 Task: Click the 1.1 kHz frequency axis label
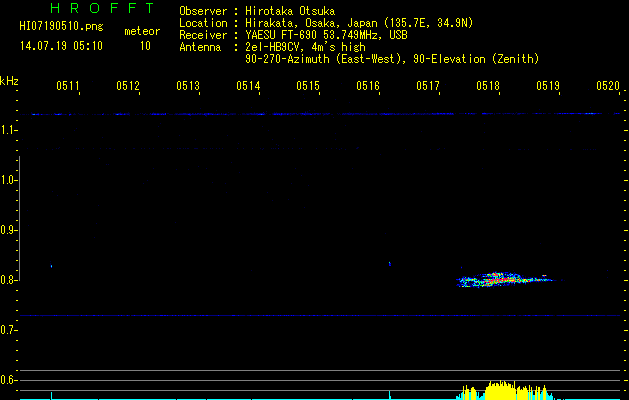click(8, 130)
